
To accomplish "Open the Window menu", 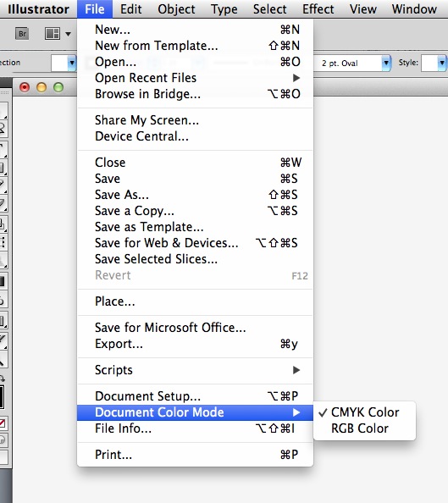I will 414,9.
